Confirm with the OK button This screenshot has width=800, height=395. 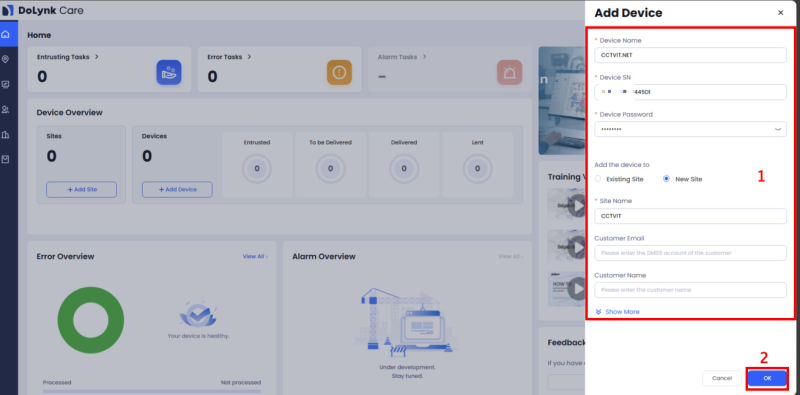point(767,378)
